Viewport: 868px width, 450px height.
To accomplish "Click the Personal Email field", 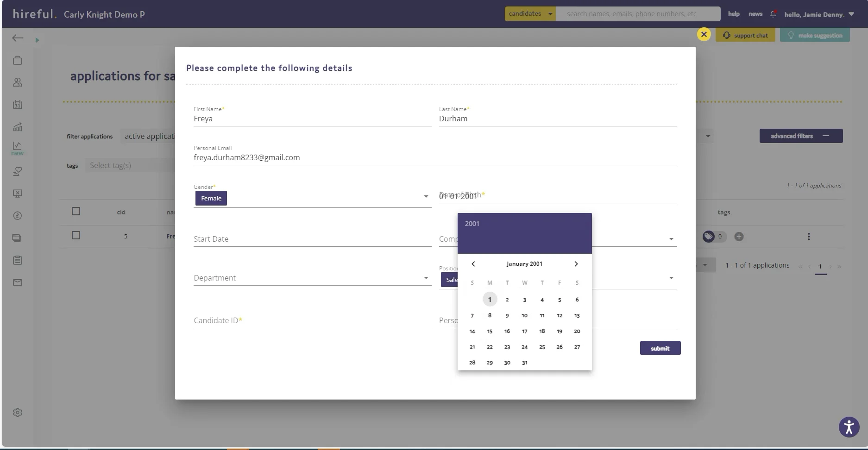I will [x=435, y=157].
